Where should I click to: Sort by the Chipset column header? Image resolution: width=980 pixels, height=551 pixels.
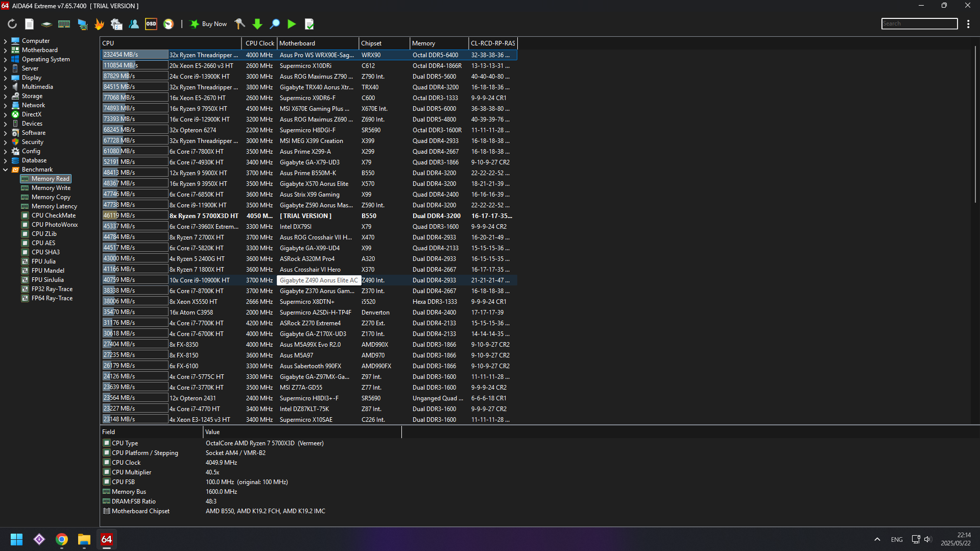[x=384, y=43]
